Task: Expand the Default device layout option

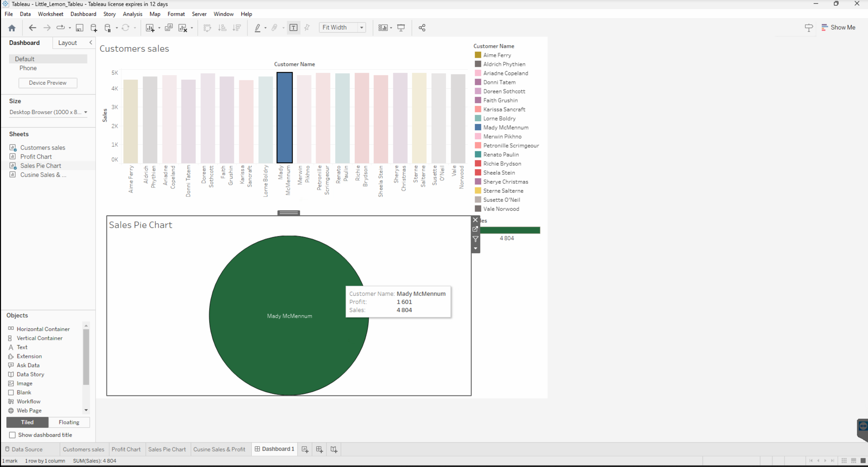Action: [25, 59]
